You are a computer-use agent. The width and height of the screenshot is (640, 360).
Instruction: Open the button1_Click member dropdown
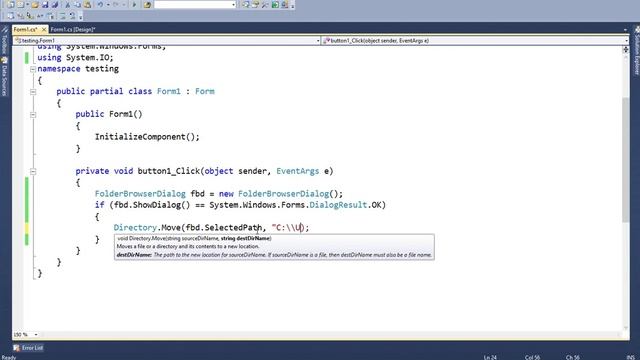point(627,40)
